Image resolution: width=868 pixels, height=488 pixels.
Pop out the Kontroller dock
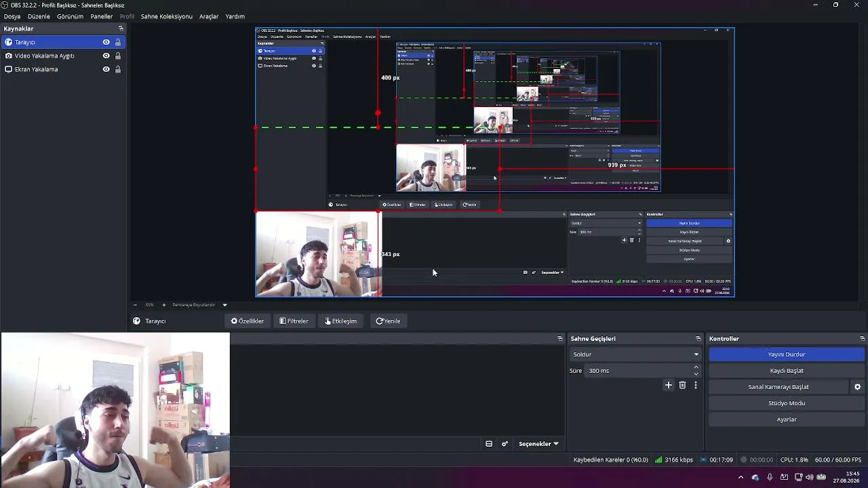pos(862,338)
